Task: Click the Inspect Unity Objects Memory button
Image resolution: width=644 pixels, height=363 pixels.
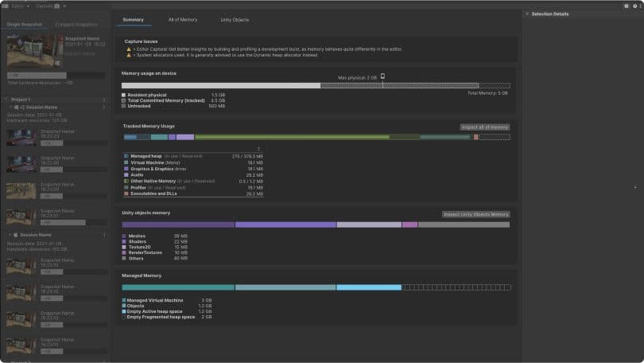Action: click(x=475, y=214)
